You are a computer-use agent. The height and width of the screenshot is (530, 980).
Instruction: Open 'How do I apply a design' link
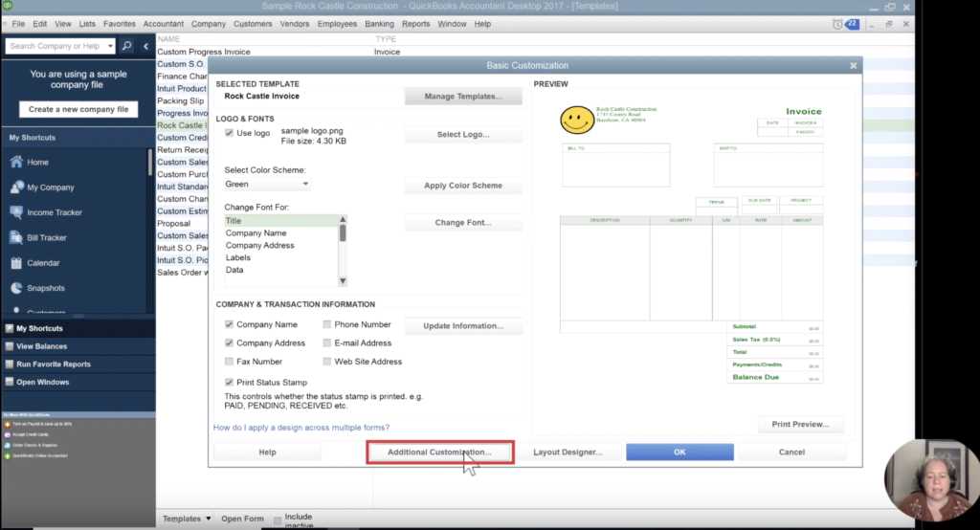301,428
